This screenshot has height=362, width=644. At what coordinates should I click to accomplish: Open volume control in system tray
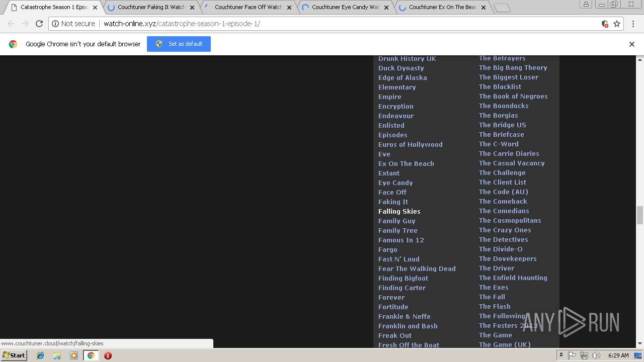596,355
